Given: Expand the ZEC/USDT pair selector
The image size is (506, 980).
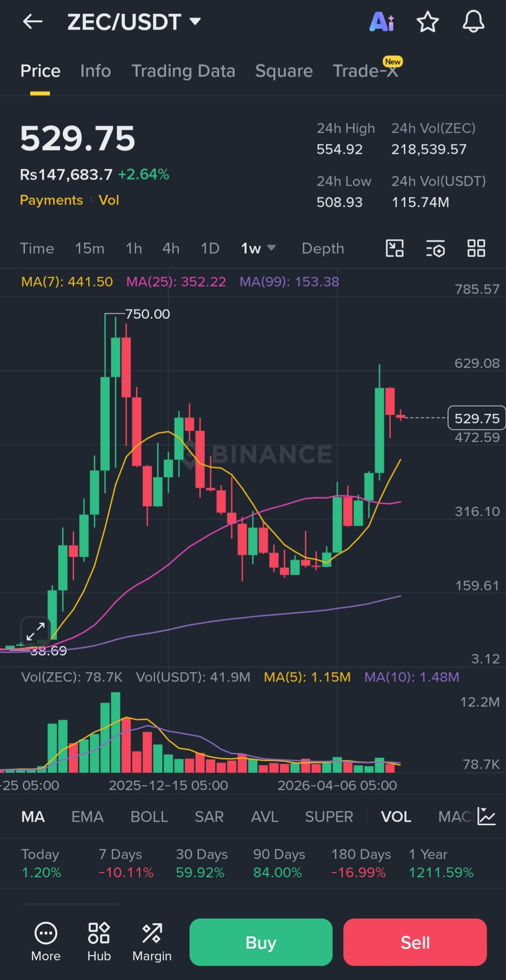Looking at the screenshot, I should [134, 22].
